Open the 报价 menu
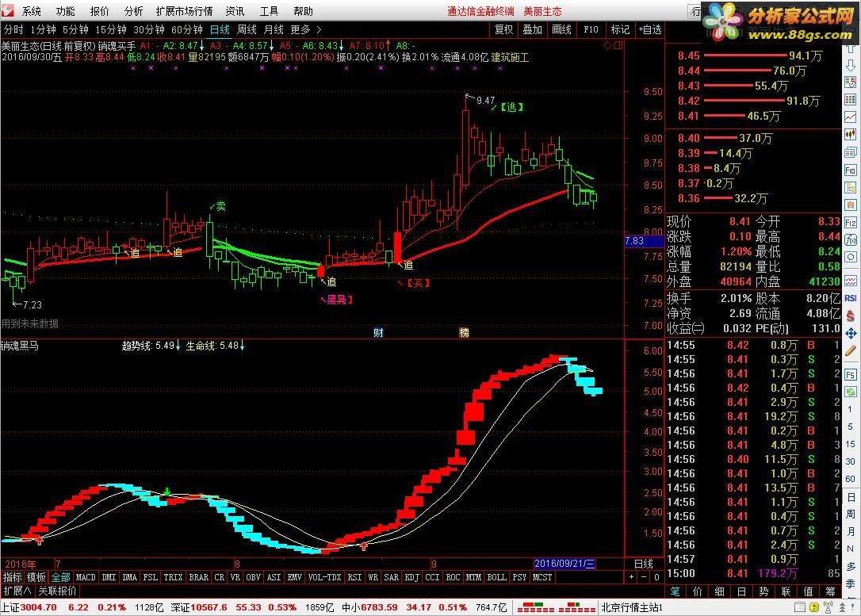This screenshot has width=861, height=616. tap(99, 11)
